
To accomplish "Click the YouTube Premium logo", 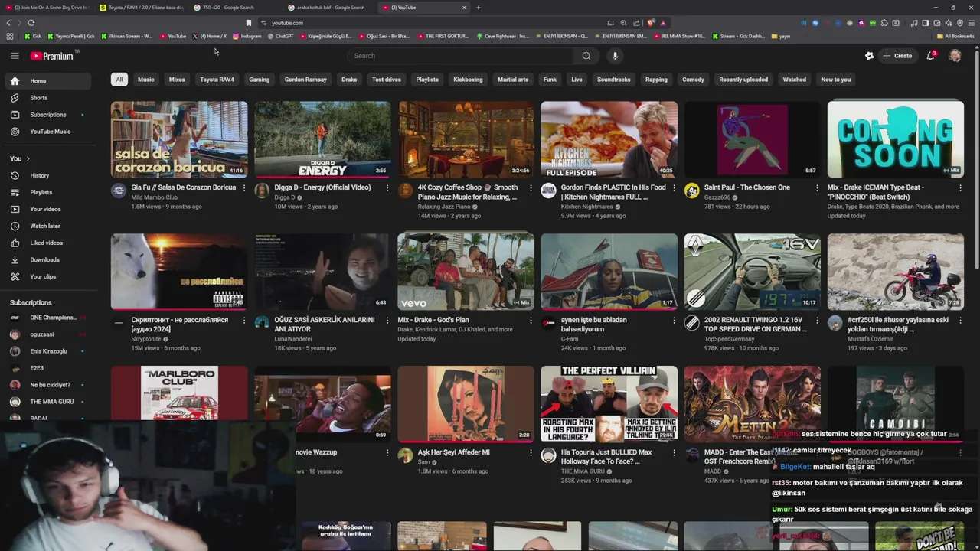I will click(x=51, y=56).
